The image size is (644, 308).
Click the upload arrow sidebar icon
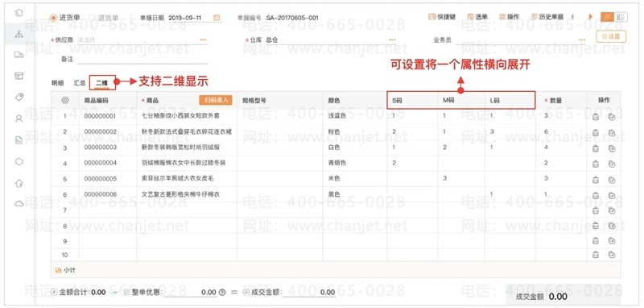click(19, 183)
